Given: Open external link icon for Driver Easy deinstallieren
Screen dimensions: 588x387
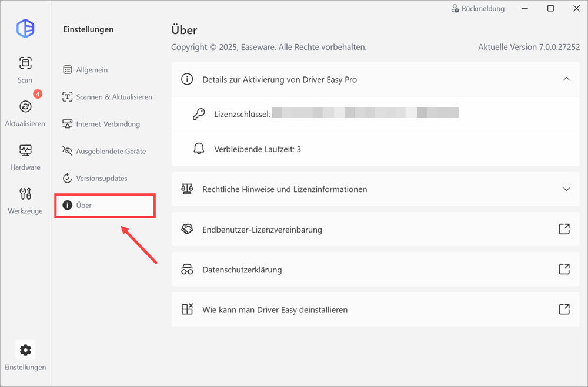Looking at the screenshot, I should point(564,309).
